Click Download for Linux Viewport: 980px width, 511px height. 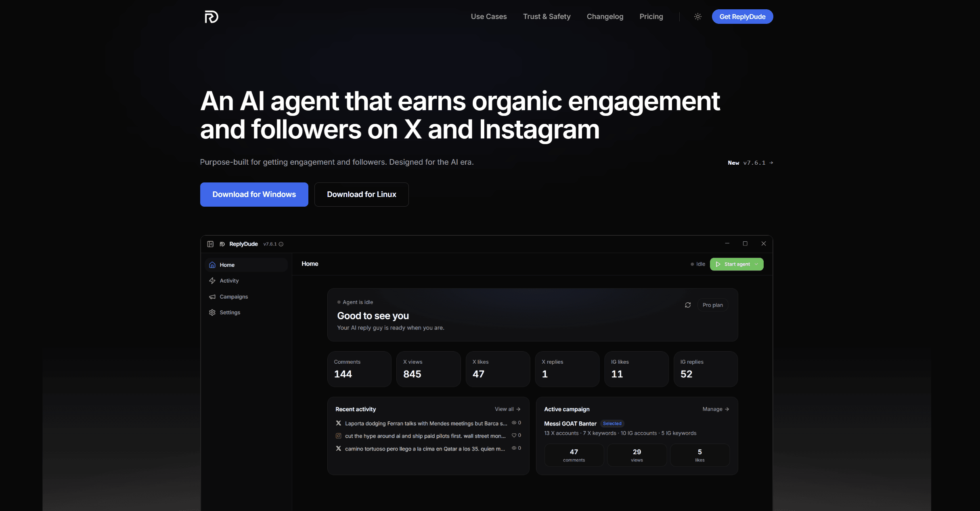(361, 195)
